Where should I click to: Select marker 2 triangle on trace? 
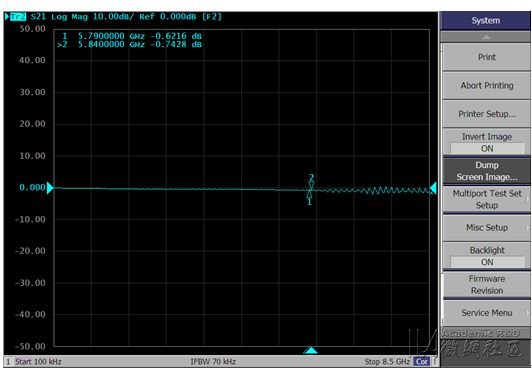click(x=311, y=184)
